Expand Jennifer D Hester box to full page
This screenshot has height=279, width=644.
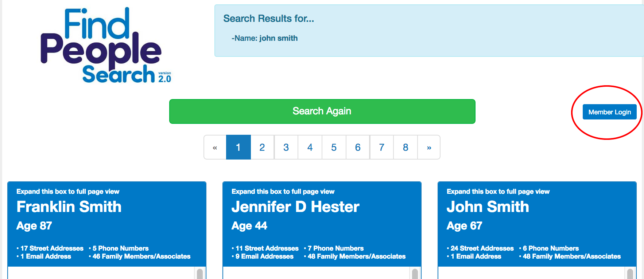(x=283, y=192)
